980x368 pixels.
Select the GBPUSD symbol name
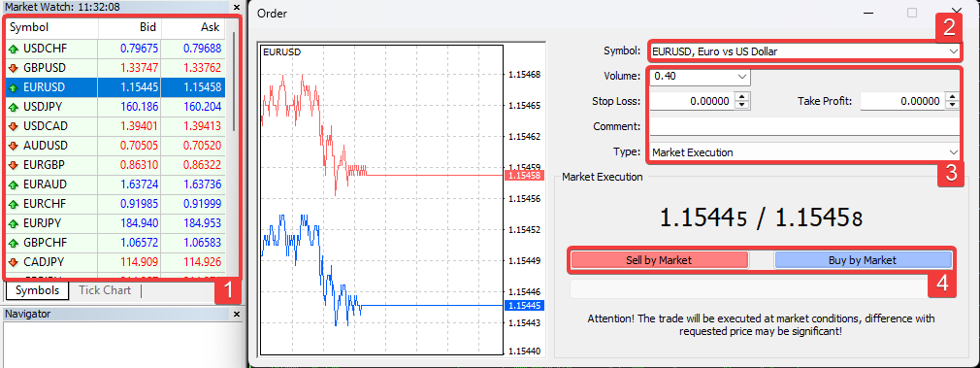point(45,68)
